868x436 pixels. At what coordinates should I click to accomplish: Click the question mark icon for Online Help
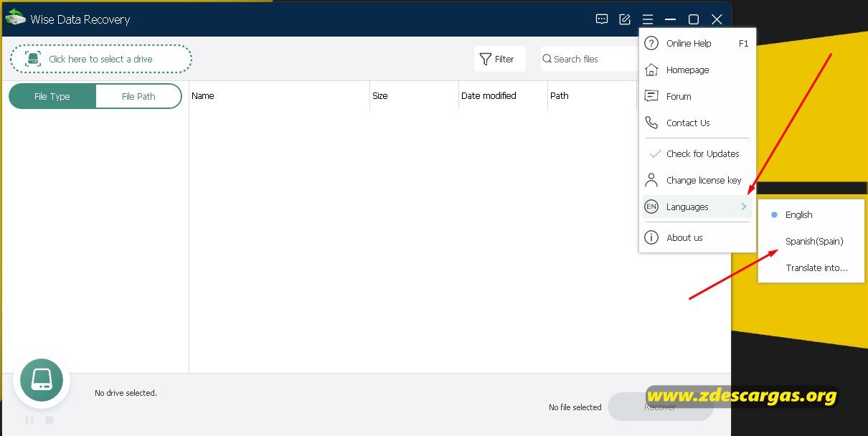(651, 43)
